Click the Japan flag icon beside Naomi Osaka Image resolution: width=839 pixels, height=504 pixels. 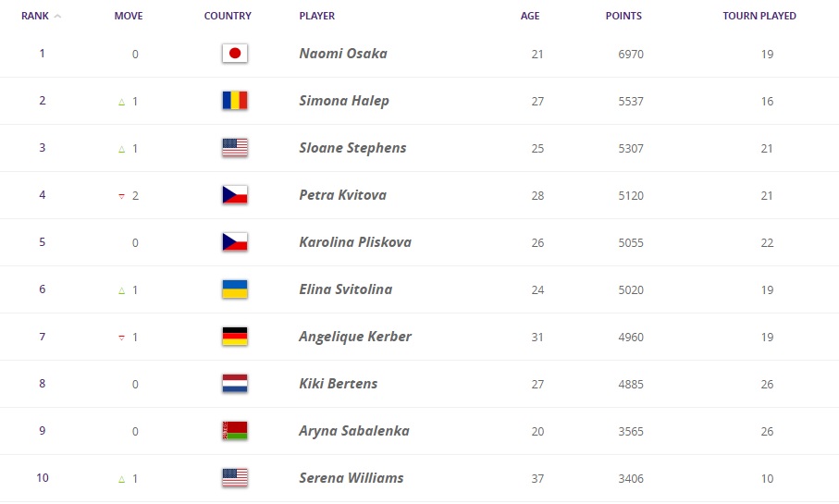coord(235,54)
